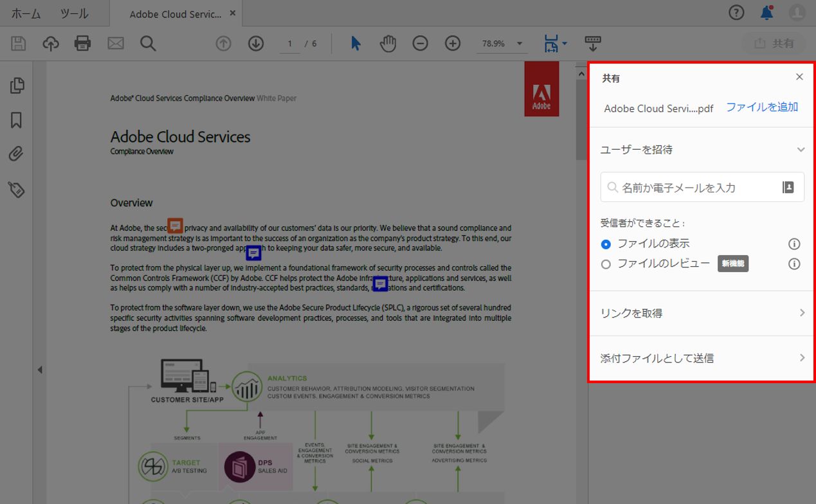Click the ファイルを追加 link
Image resolution: width=816 pixels, height=504 pixels.
pyautogui.click(x=761, y=107)
